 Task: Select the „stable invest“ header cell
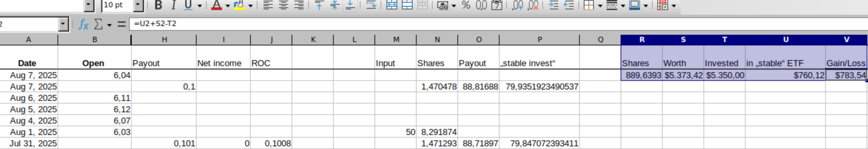tap(539, 57)
